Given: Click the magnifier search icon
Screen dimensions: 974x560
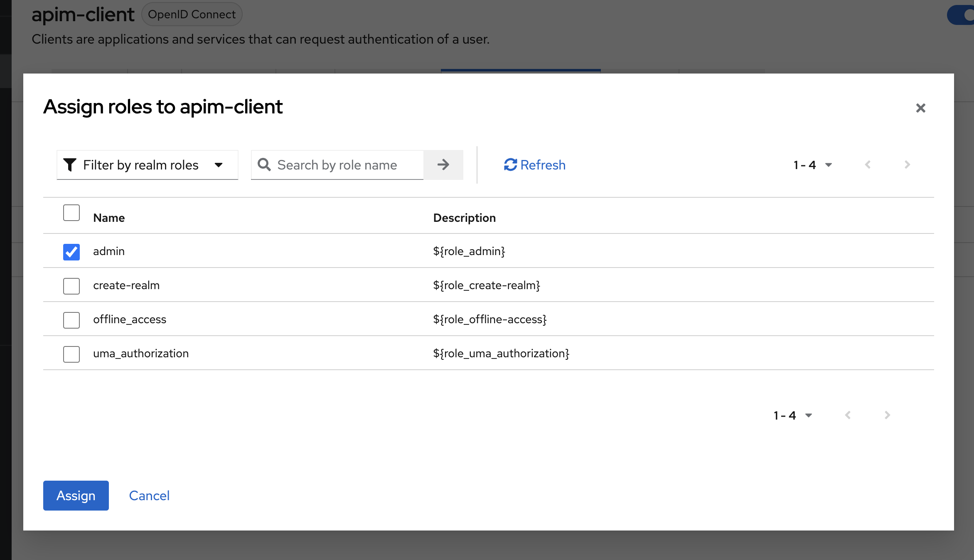Looking at the screenshot, I should coord(264,165).
